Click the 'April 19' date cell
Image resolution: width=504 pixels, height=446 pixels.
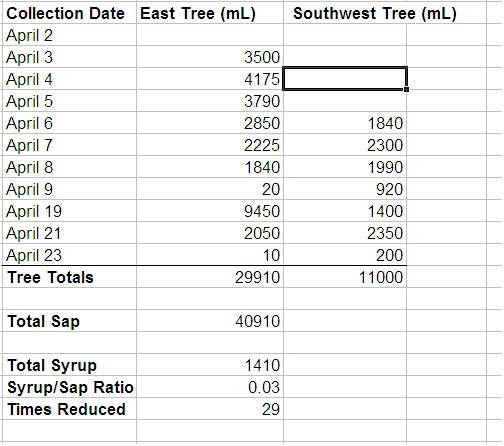[x=69, y=211]
